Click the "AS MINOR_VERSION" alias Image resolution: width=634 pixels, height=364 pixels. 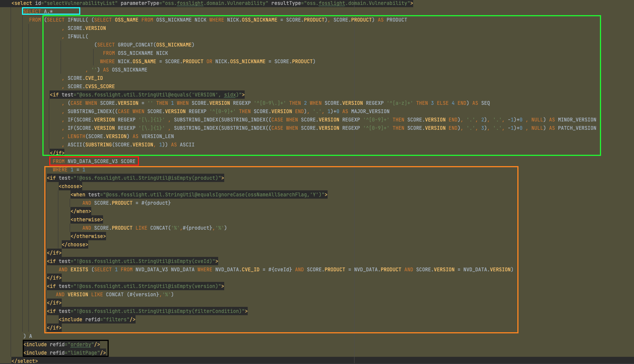(573, 120)
